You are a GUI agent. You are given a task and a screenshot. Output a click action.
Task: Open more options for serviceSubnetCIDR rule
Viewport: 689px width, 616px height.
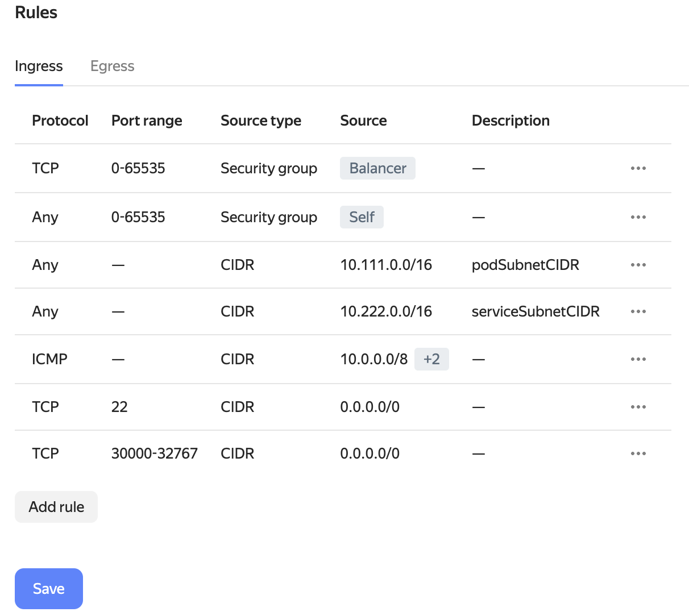(638, 311)
